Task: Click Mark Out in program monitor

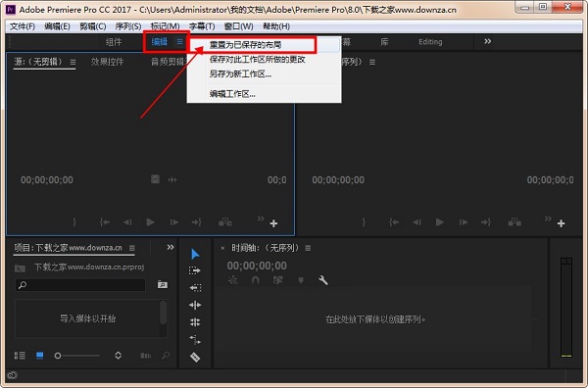Action: click(x=364, y=222)
